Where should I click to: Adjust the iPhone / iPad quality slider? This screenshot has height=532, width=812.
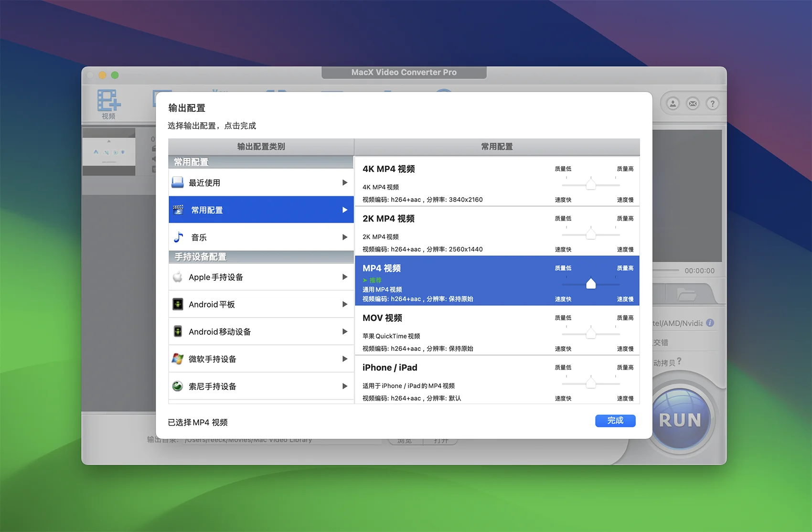591,383
